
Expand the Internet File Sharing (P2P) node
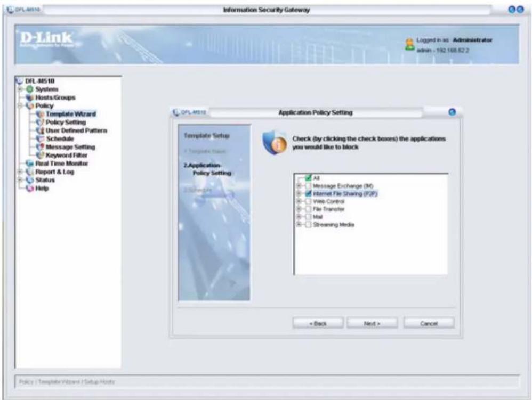click(x=299, y=193)
